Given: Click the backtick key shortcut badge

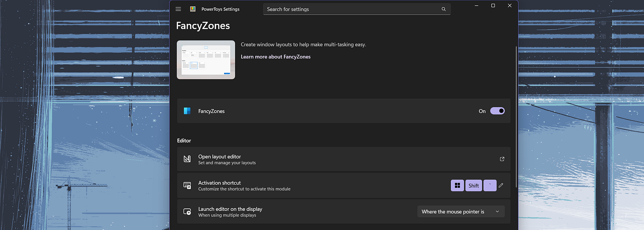Looking at the screenshot, I should pos(490,185).
